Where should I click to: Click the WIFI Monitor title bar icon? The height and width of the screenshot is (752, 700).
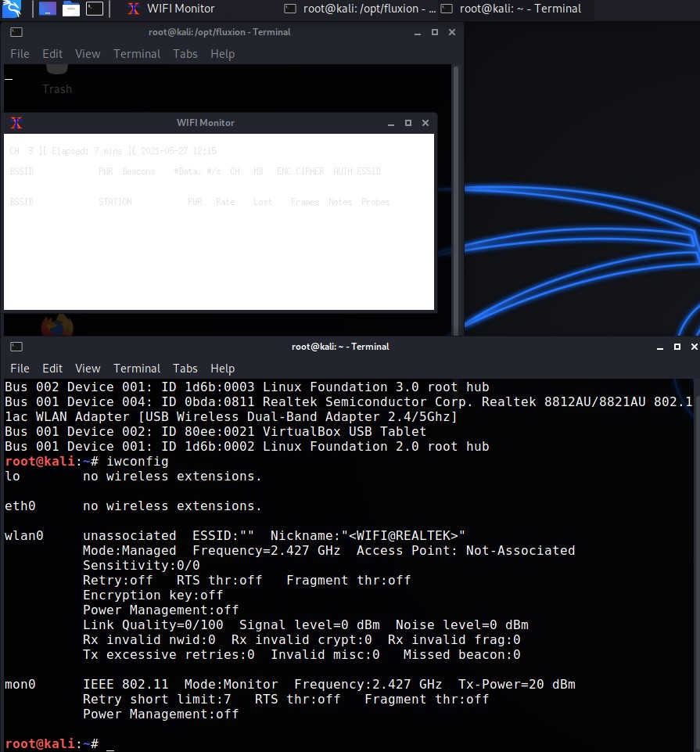(x=16, y=123)
